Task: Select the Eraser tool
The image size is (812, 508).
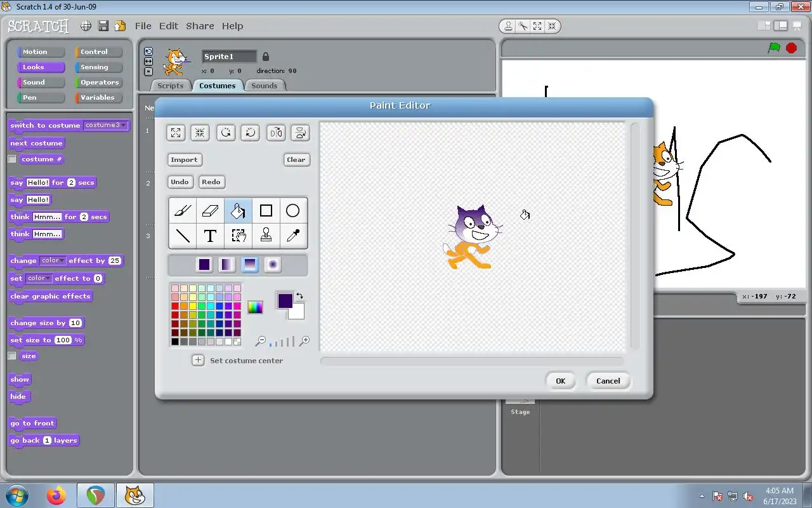Action: point(210,210)
